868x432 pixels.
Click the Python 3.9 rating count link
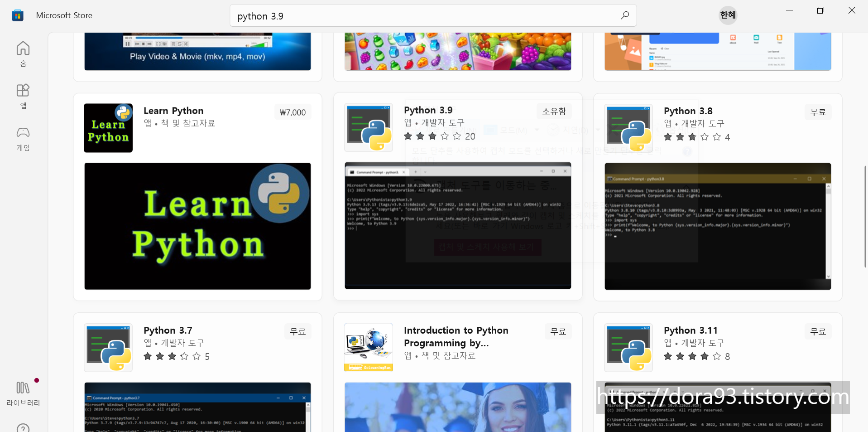pyautogui.click(x=470, y=136)
